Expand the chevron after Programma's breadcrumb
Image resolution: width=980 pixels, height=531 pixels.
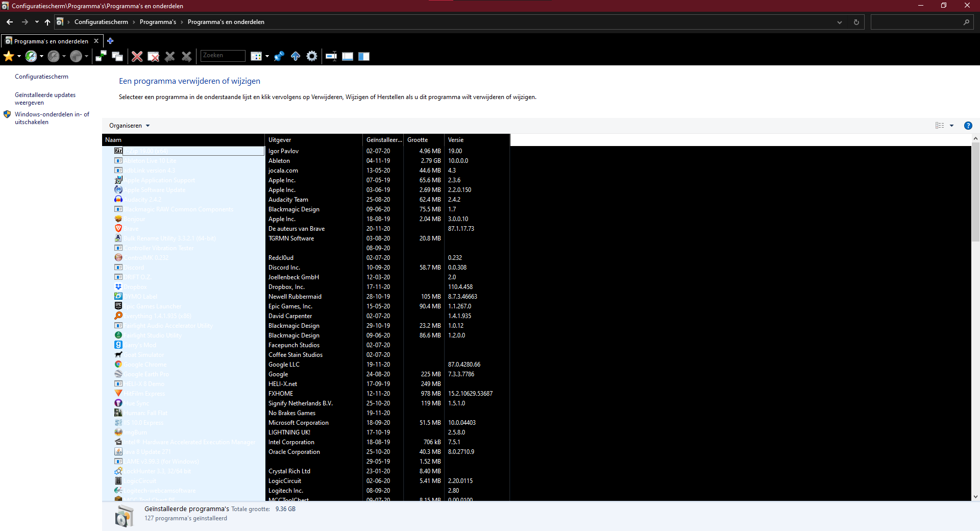tap(182, 22)
